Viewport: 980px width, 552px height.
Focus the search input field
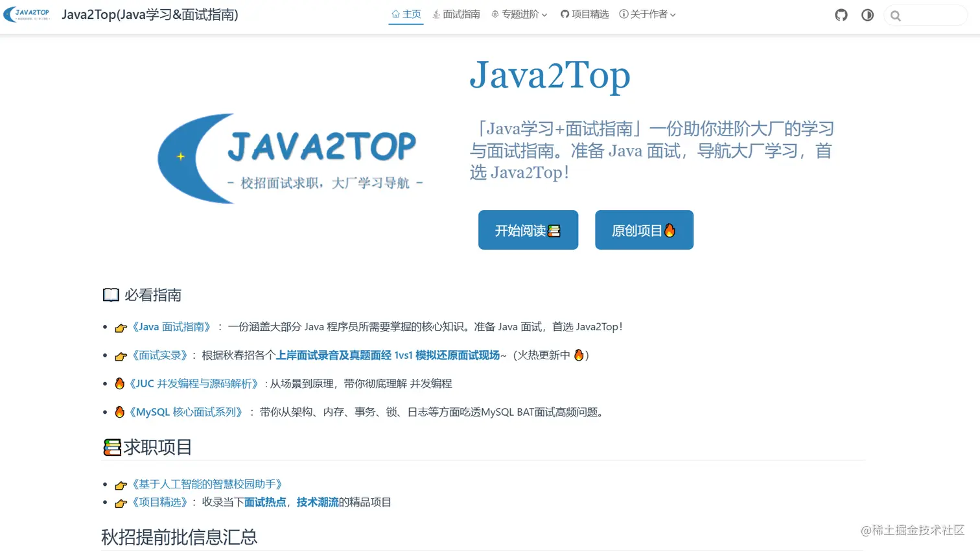tap(926, 16)
